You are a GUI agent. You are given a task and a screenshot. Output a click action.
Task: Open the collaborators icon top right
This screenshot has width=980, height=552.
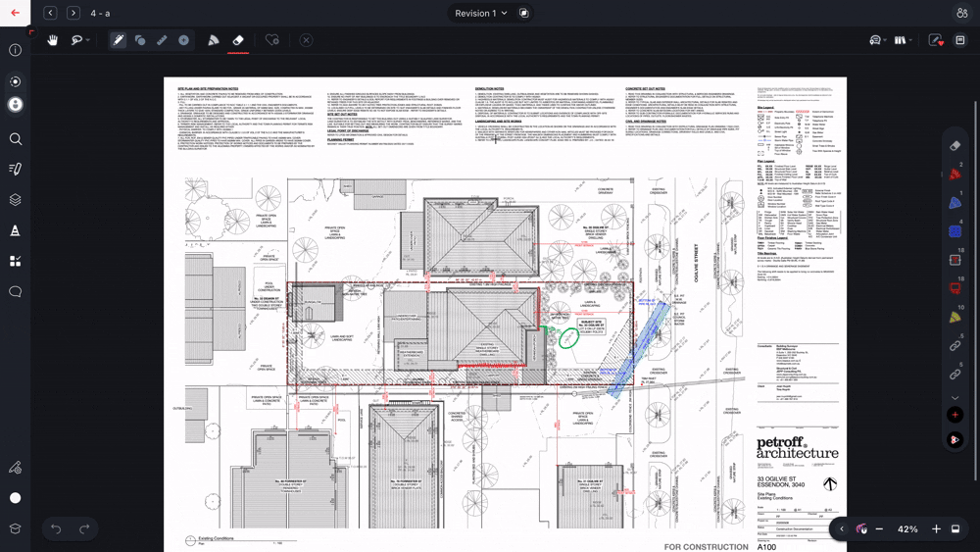pyautogui.click(x=961, y=13)
